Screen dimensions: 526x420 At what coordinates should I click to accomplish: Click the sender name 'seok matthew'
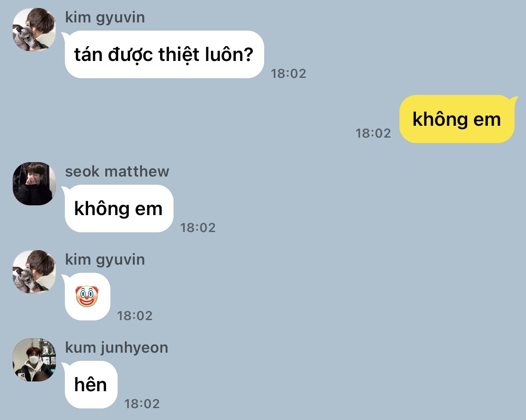click(x=117, y=171)
